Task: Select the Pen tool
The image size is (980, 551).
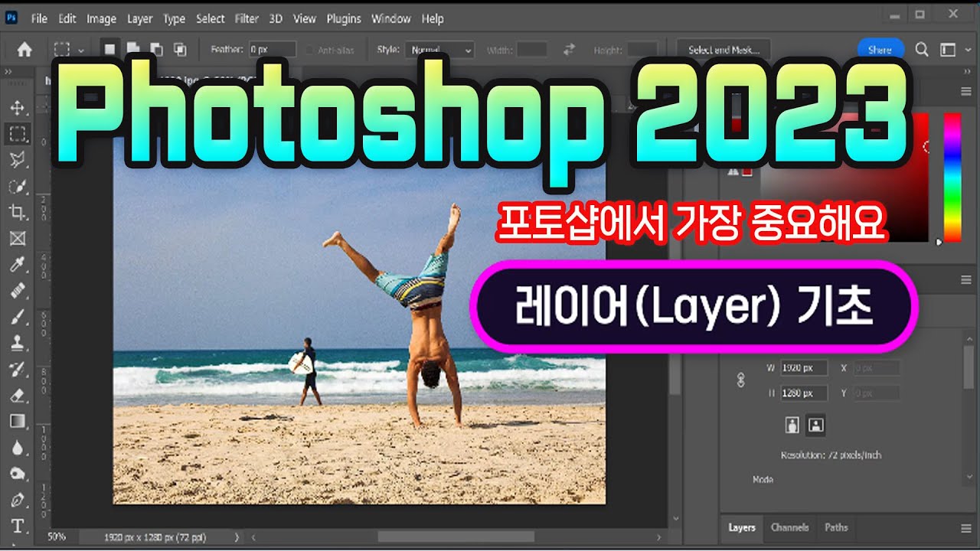Action: point(18,500)
